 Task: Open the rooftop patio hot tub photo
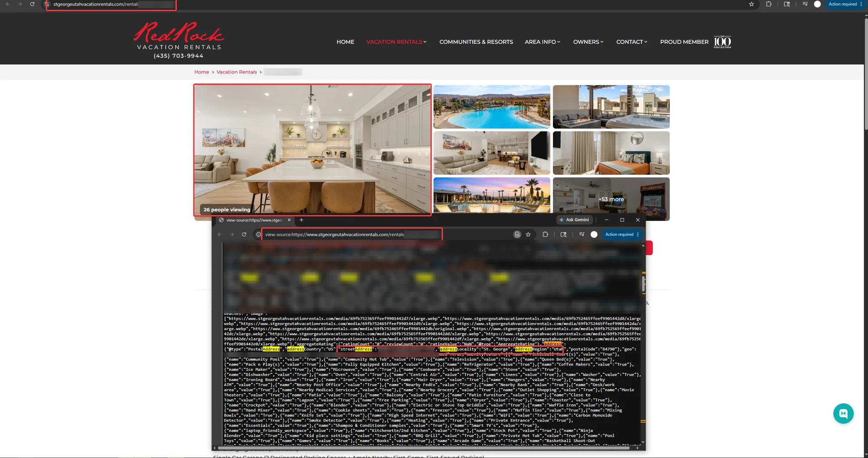611,107
